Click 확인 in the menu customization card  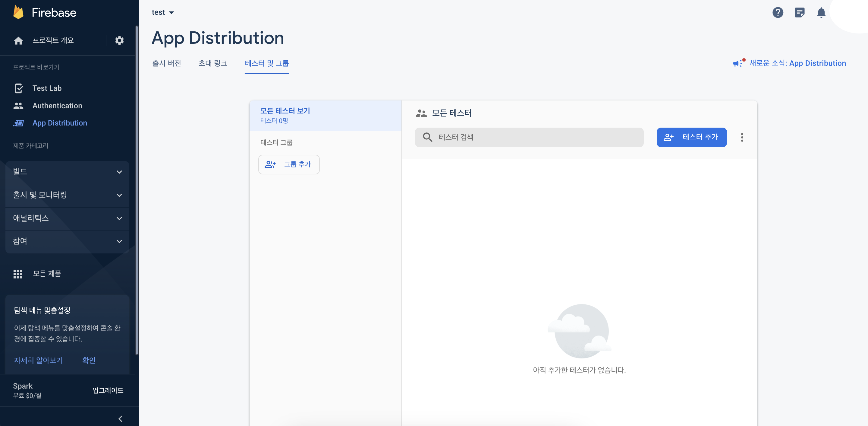pyautogui.click(x=89, y=360)
